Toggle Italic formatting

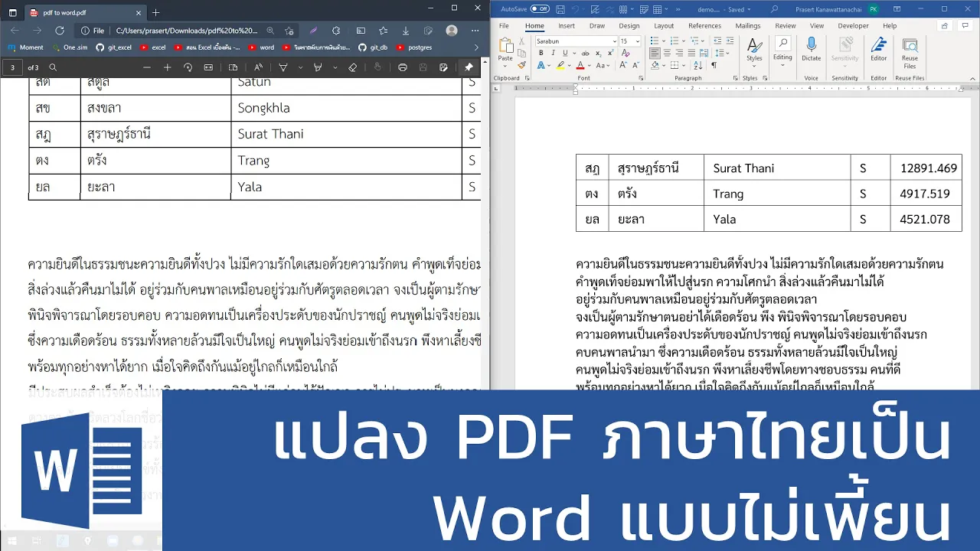coord(553,53)
